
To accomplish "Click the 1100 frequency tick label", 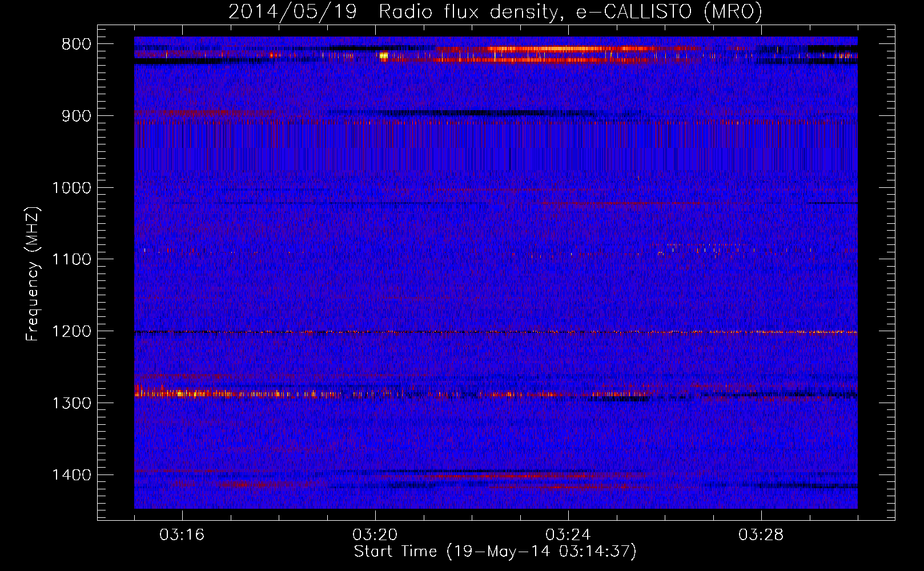I will pos(71,260).
